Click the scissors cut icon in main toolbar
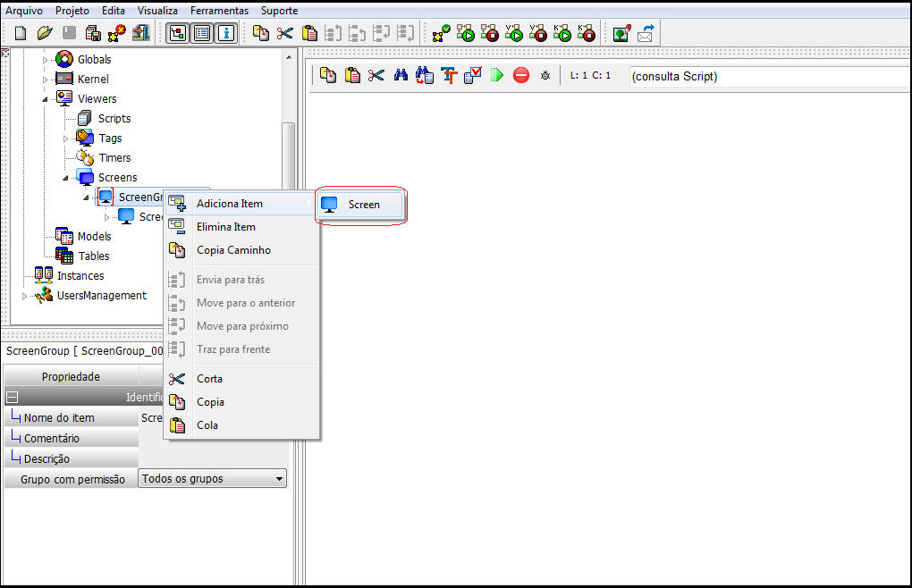Screen dimensions: 912x588 point(285,33)
